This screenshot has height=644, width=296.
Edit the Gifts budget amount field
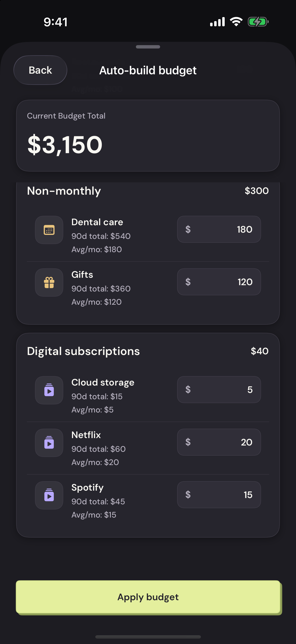click(219, 282)
